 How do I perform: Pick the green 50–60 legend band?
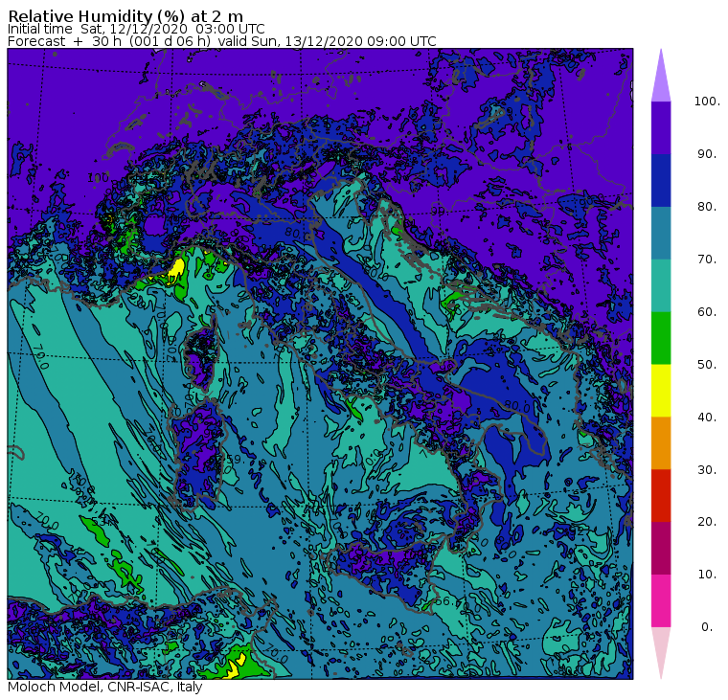pyautogui.click(x=661, y=338)
